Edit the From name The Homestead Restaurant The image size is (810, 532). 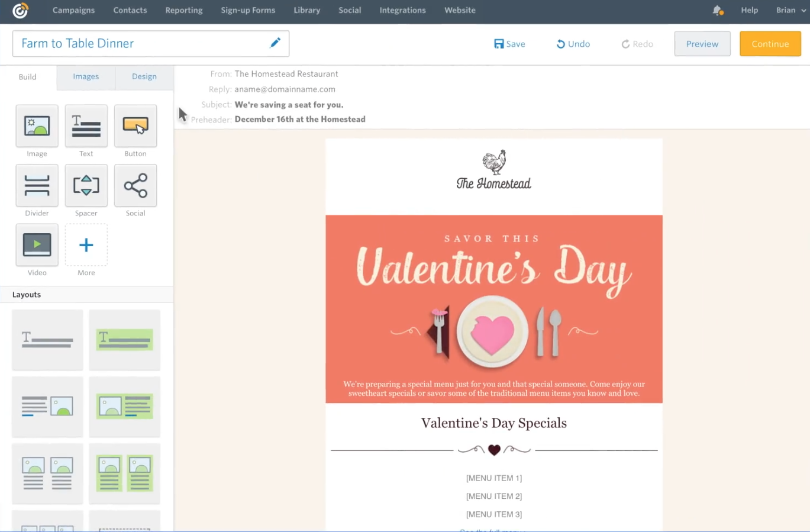[286, 74]
